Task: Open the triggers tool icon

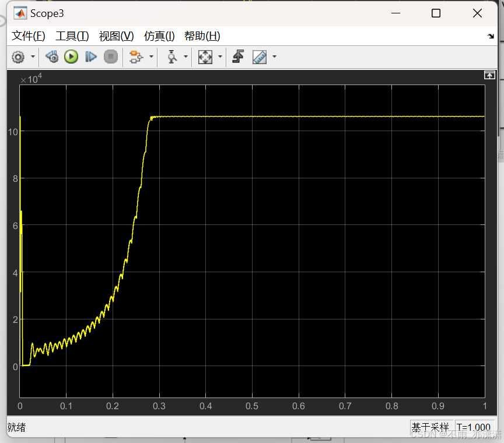Action: pos(238,57)
